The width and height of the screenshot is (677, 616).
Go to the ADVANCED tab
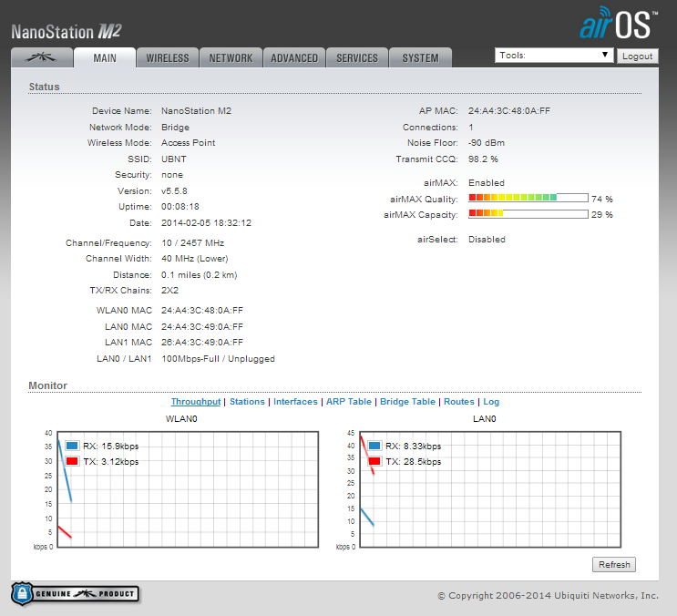coord(294,57)
